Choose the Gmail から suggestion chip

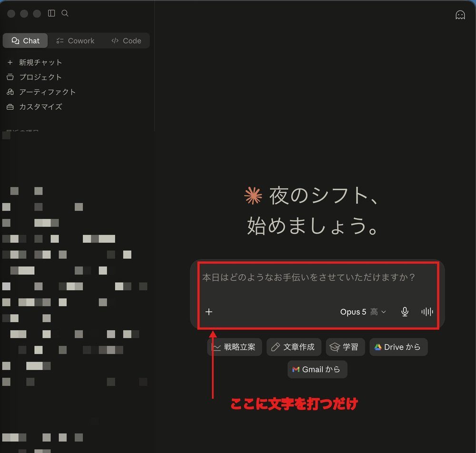pyautogui.click(x=317, y=369)
